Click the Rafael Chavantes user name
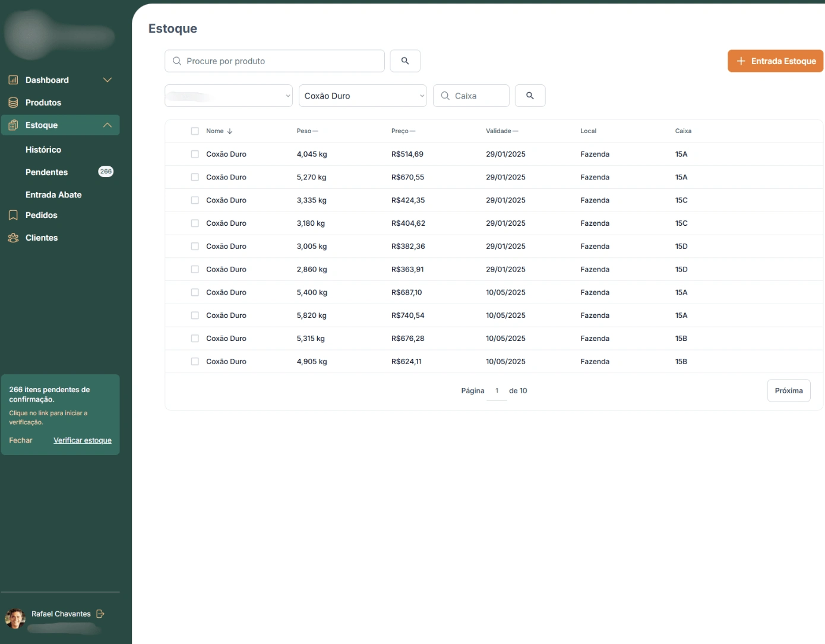Image resolution: width=825 pixels, height=644 pixels. click(x=61, y=614)
